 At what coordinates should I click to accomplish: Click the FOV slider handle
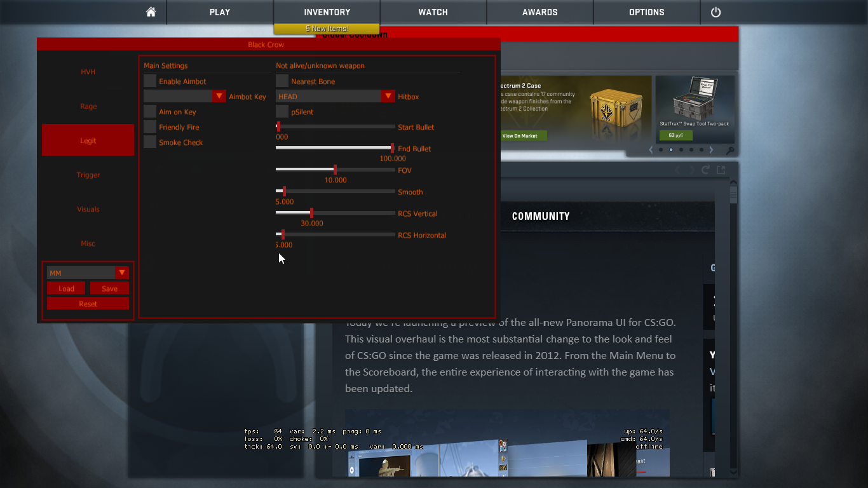[x=335, y=170]
